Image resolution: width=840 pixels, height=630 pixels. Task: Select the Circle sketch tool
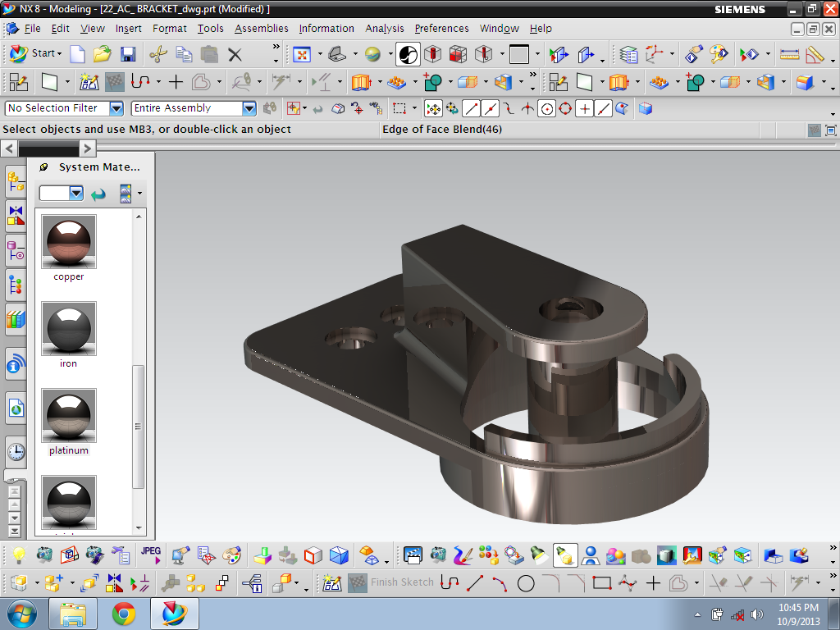click(x=526, y=583)
